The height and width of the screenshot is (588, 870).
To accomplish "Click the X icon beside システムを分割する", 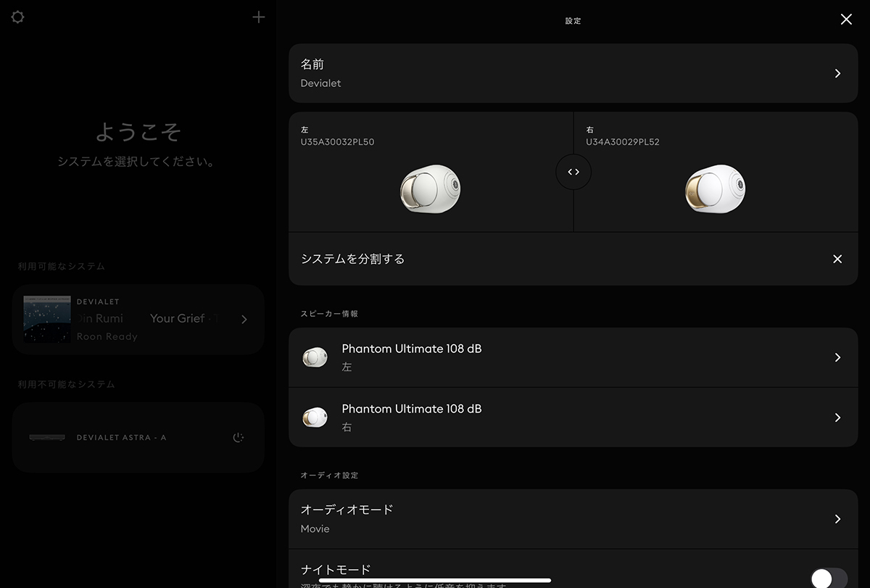I will 837,259.
